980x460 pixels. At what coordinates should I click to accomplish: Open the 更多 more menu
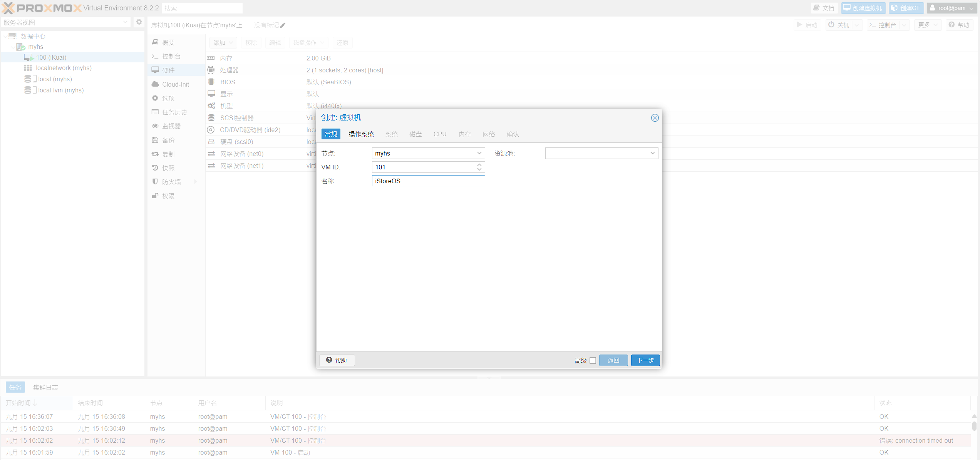click(928, 25)
